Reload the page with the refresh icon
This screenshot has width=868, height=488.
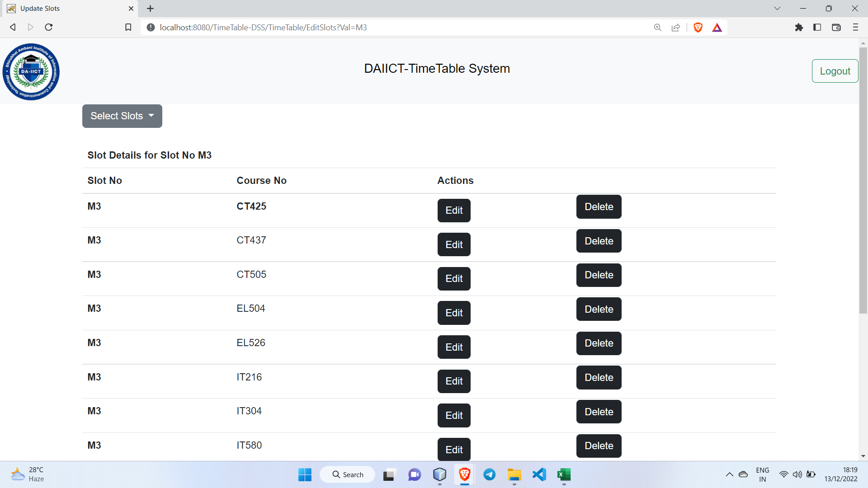click(x=49, y=27)
